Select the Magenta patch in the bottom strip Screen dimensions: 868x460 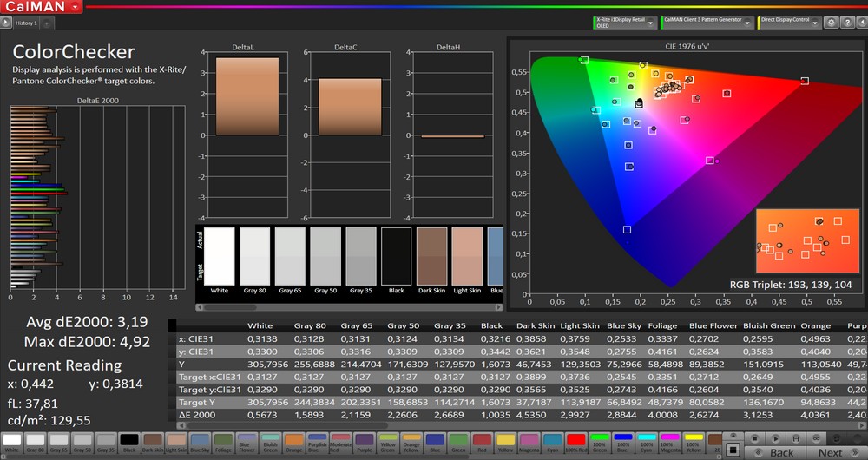coord(529,443)
